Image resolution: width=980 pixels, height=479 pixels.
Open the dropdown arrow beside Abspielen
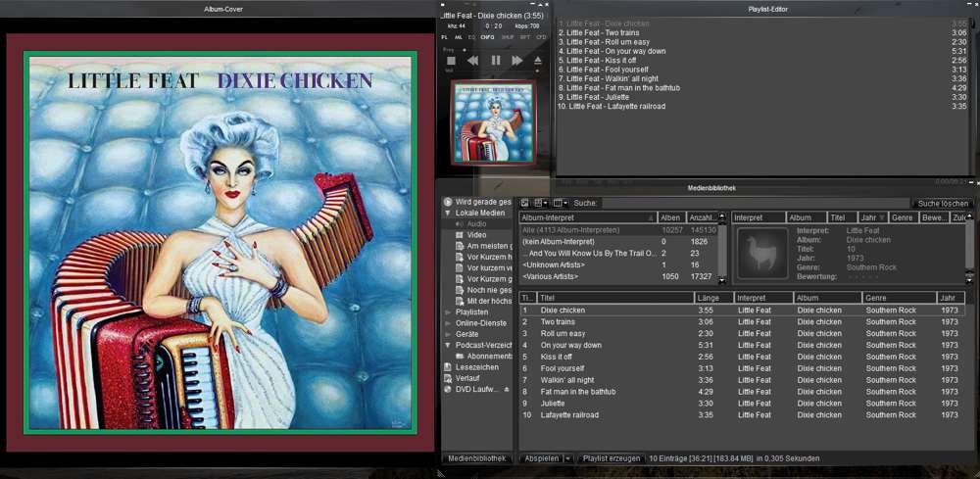(x=568, y=457)
